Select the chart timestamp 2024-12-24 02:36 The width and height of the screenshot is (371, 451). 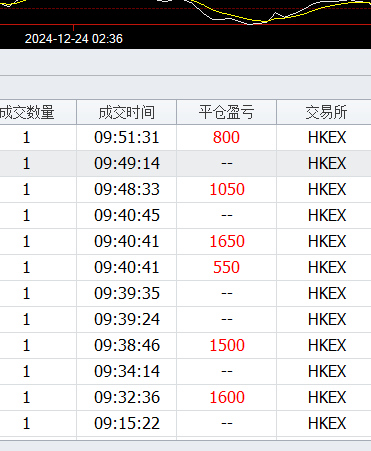(74, 39)
